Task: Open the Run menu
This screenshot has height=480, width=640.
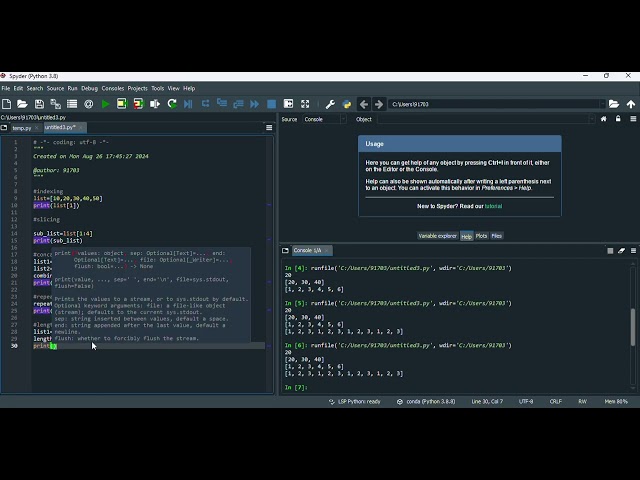Action: [x=72, y=88]
